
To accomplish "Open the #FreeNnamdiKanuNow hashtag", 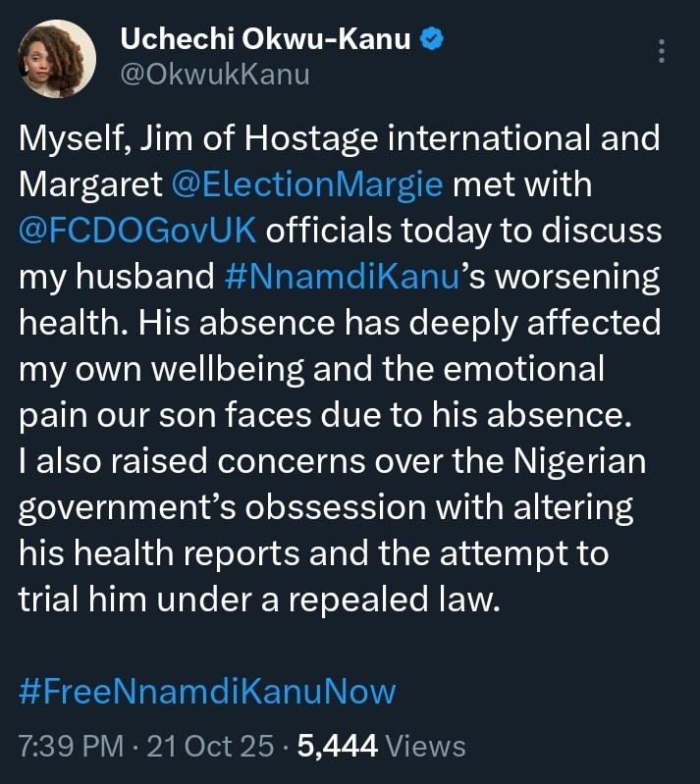I will (x=207, y=693).
